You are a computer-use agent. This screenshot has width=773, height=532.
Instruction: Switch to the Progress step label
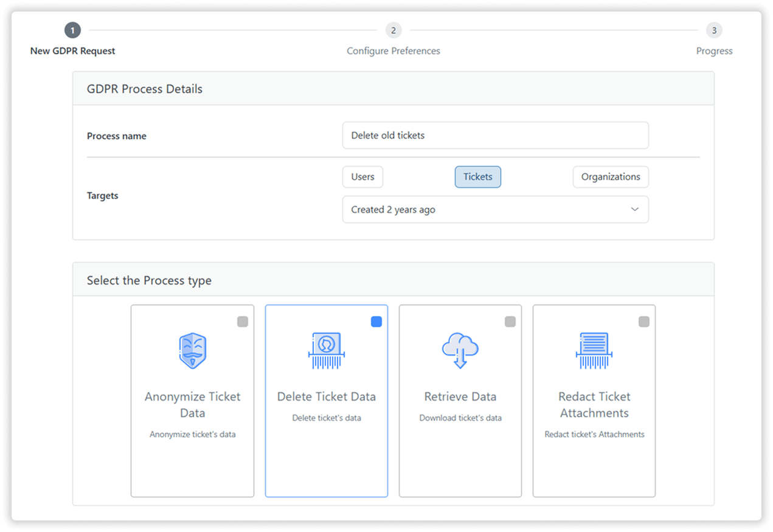click(x=714, y=51)
